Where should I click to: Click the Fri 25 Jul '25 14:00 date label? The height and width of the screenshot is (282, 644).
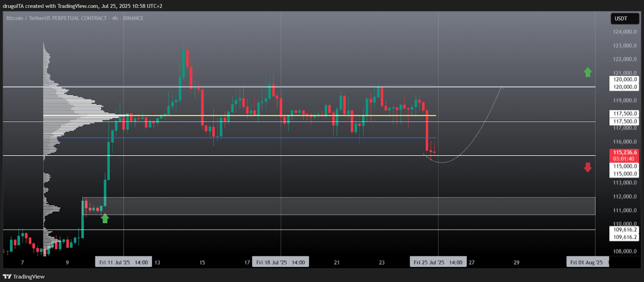tap(438, 262)
